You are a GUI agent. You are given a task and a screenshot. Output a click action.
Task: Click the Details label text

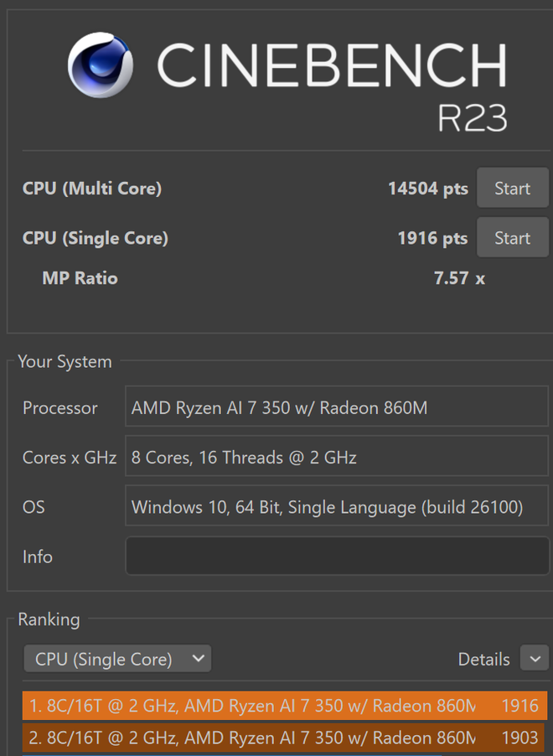[x=483, y=660]
